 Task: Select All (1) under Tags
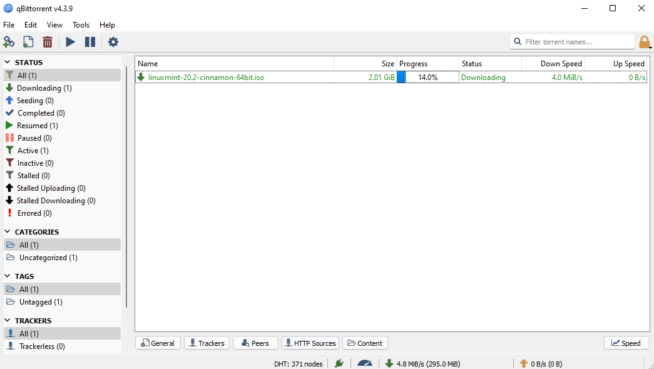[62, 289]
